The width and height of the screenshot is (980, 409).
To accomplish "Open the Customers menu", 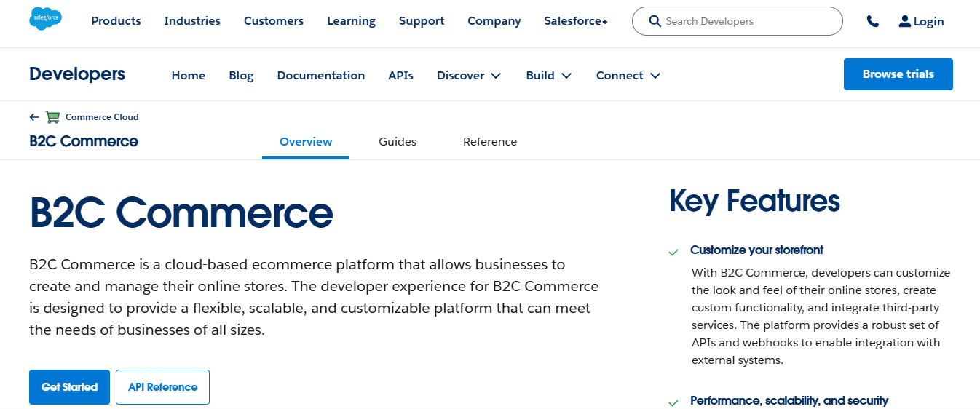I will (x=274, y=21).
